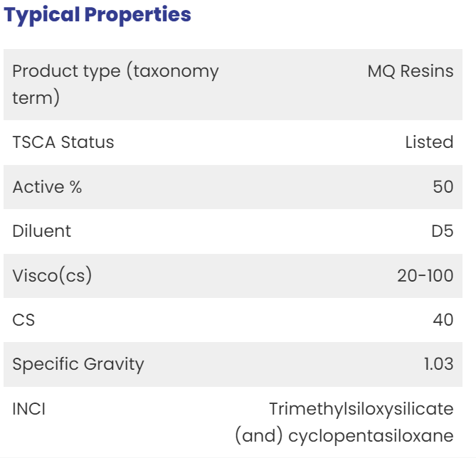
Task: Click the Trimethylsiloxysilicate text
Action: point(361,409)
